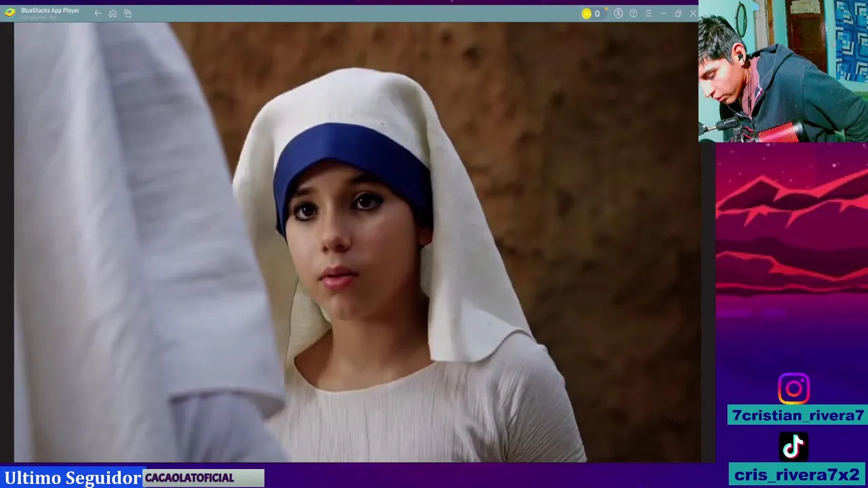This screenshot has width=868, height=488.
Task: Click the cris_rivera7x2 TikTok handle
Action: (797, 474)
